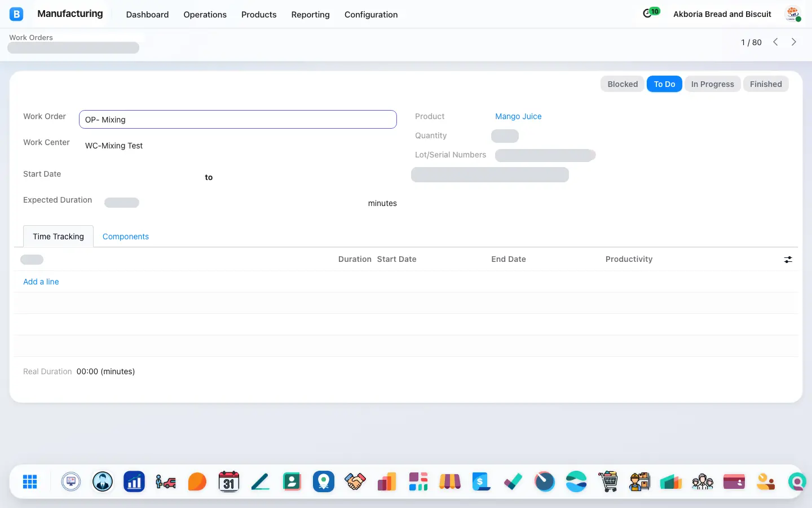The width and height of the screenshot is (812, 508).
Task: Open the apps grid launcher in dock
Action: click(30, 481)
